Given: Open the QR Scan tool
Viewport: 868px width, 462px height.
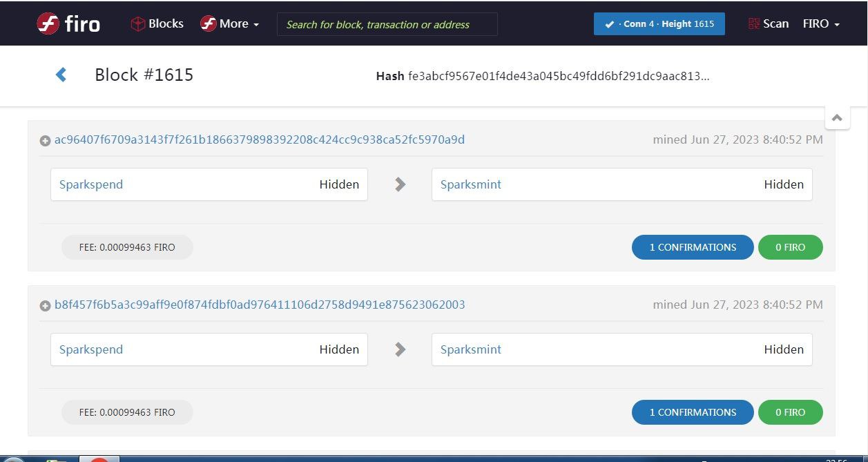Looking at the screenshot, I should [768, 23].
